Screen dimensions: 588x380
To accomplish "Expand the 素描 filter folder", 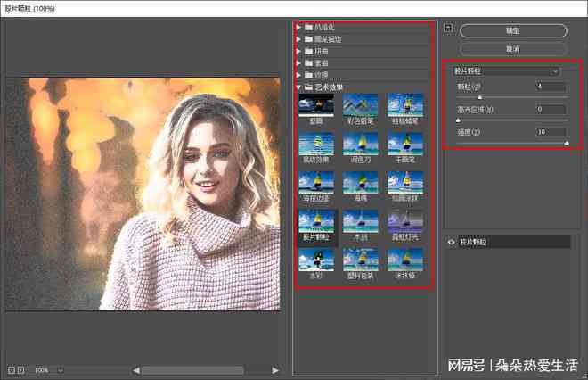I will click(x=298, y=63).
